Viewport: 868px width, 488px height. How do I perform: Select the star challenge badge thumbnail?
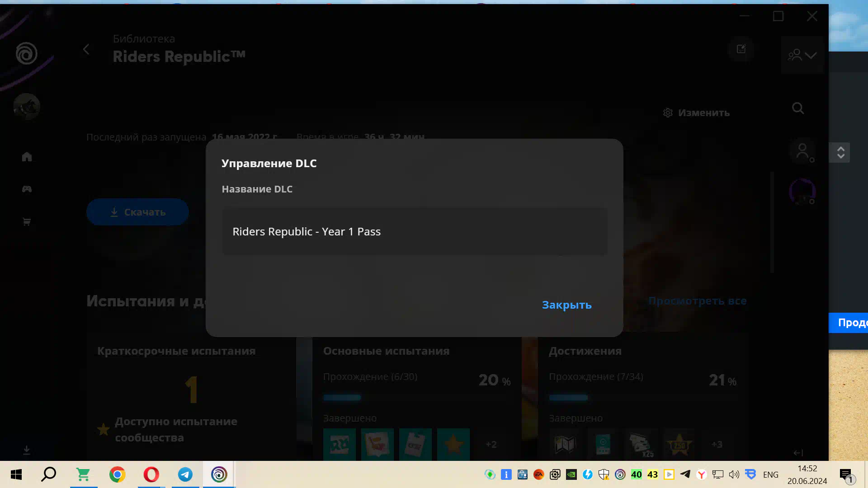point(453,445)
